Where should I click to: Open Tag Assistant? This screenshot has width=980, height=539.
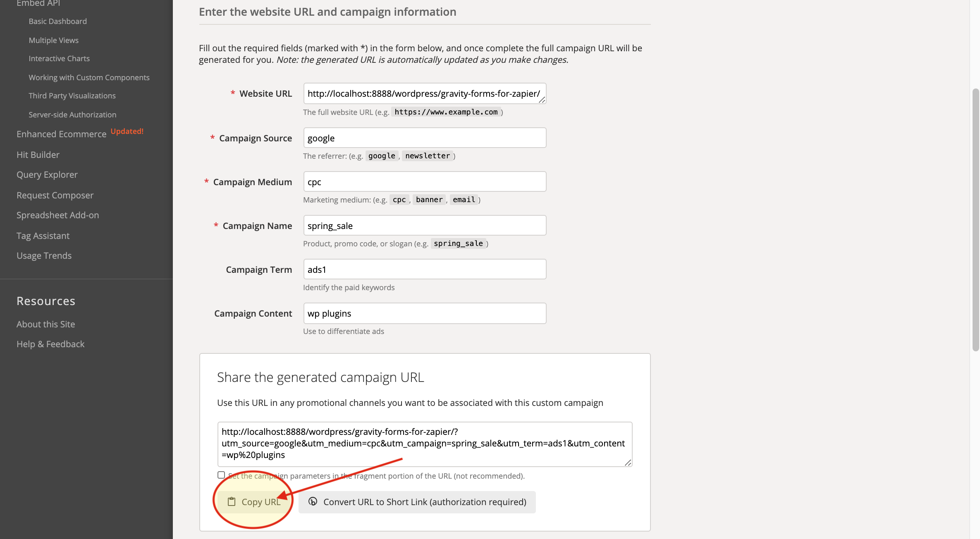[43, 236]
